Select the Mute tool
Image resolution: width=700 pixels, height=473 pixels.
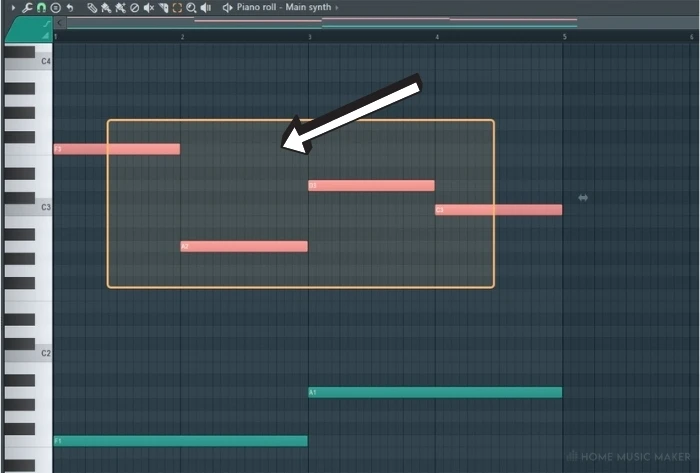click(149, 8)
